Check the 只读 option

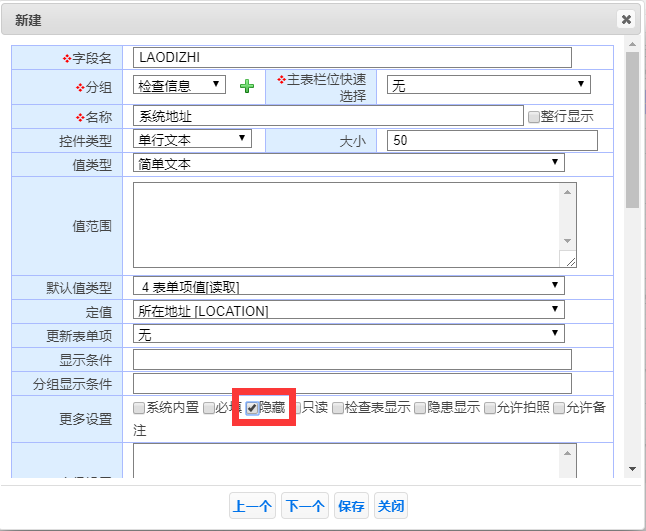[x=295, y=408]
